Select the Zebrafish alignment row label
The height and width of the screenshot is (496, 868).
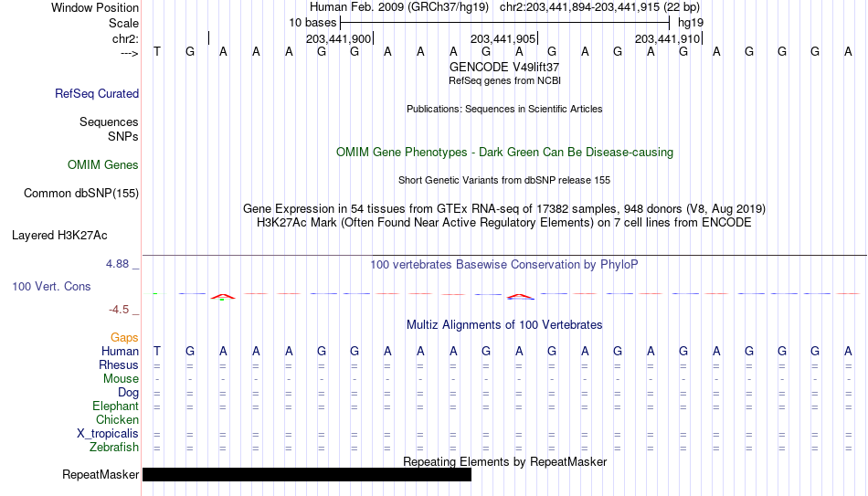point(114,448)
